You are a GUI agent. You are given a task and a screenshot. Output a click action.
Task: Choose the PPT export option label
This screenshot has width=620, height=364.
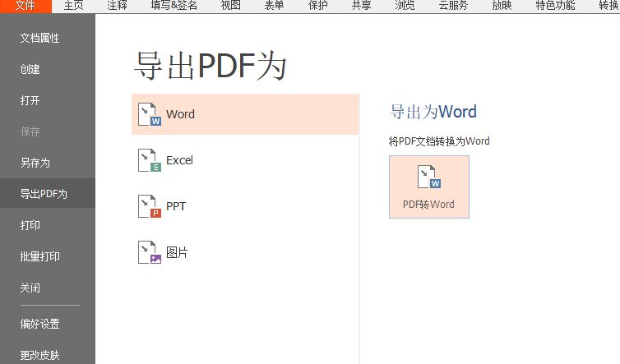click(176, 206)
